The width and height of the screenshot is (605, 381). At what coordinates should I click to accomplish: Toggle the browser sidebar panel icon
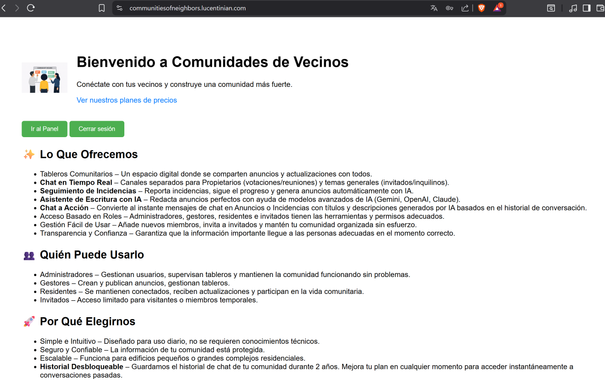click(586, 8)
